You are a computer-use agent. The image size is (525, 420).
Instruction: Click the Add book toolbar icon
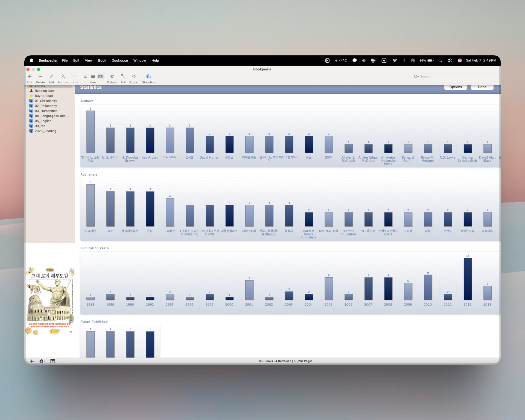[30, 77]
